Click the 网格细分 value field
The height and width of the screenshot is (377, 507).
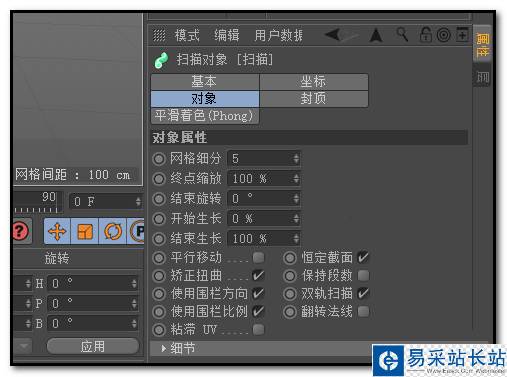[264, 159]
